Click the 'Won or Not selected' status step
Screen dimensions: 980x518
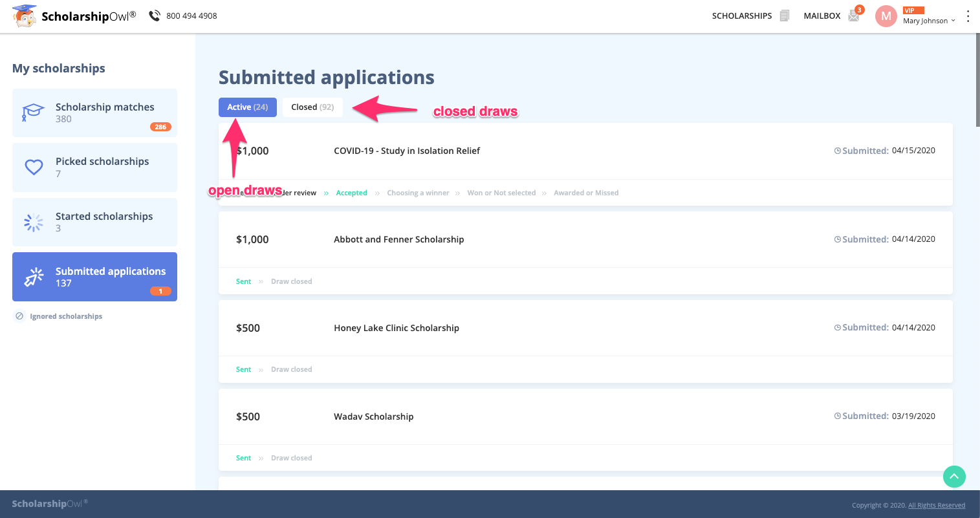pos(501,193)
